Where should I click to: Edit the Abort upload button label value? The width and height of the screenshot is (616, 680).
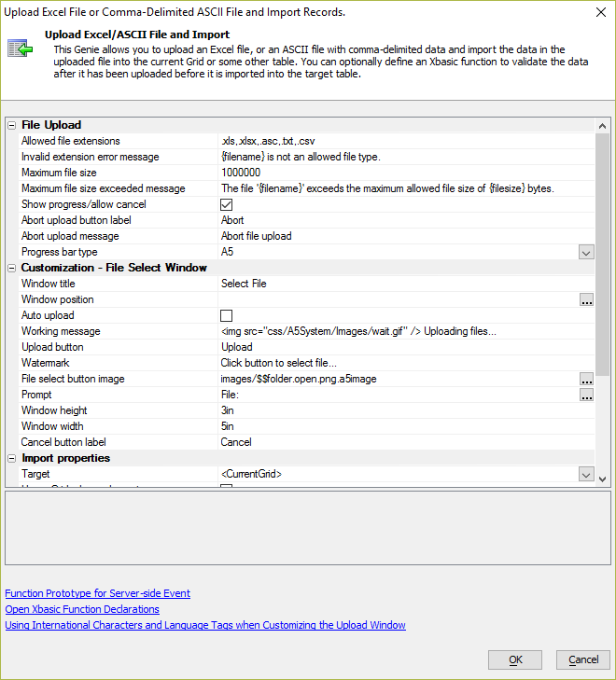(407, 220)
